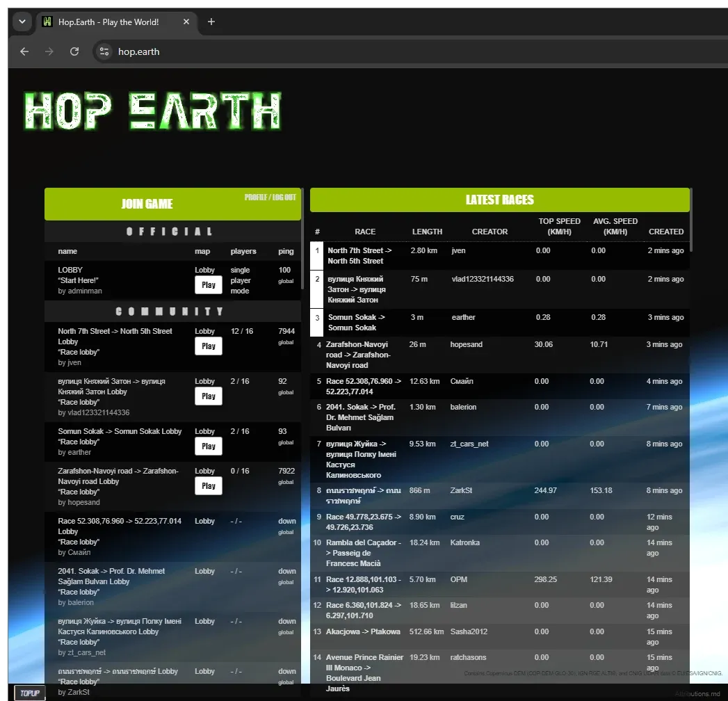Click creator ZarkSt in races table
This screenshot has width=728, height=701.
[461, 491]
